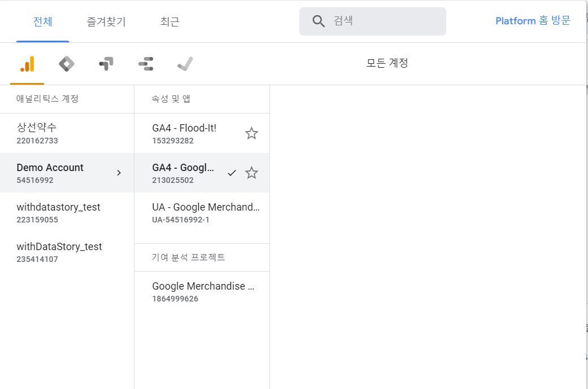Open UA - Google Merchand... property
The height and width of the screenshot is (389, 588).
coord(202,212)
